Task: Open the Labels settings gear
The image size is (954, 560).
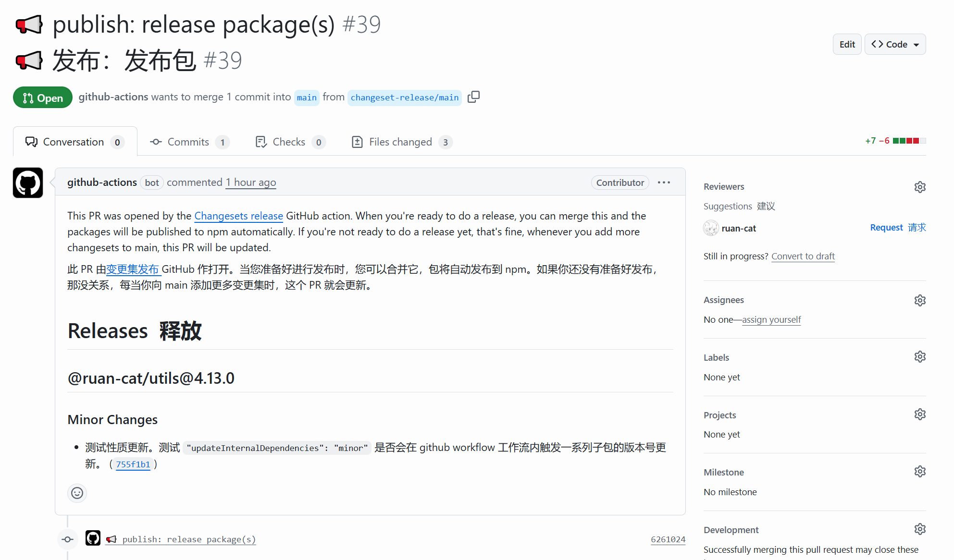Action: 919,357
